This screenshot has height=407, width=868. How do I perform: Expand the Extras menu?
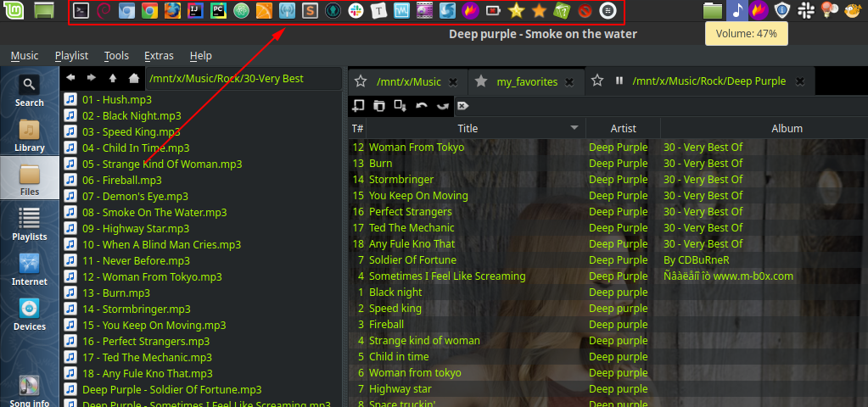(159, 56)
